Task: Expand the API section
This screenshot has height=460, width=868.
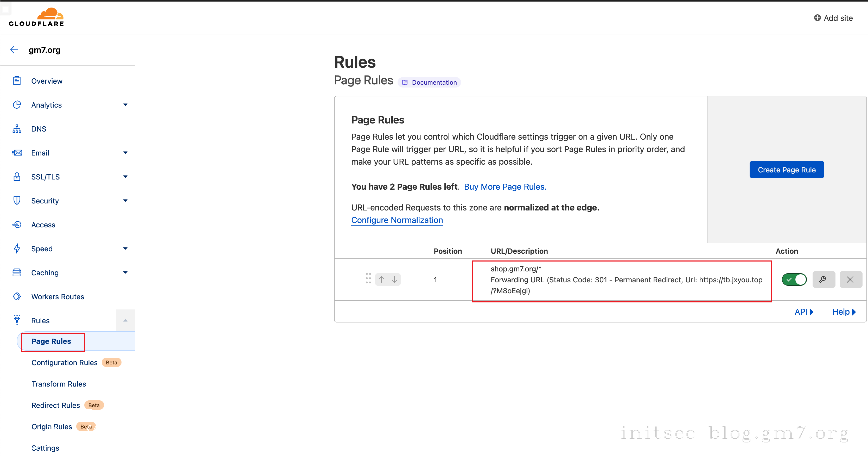Action: (804, 312)
